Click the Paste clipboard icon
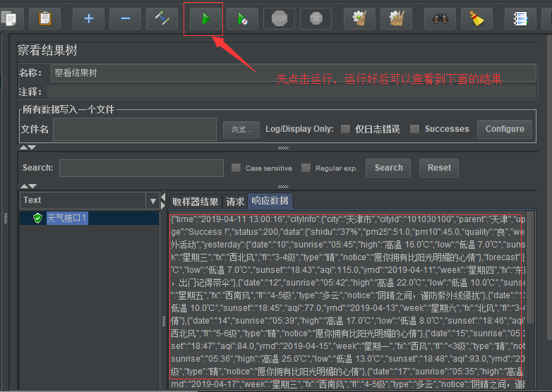552x392 pixels. point(44,18)
